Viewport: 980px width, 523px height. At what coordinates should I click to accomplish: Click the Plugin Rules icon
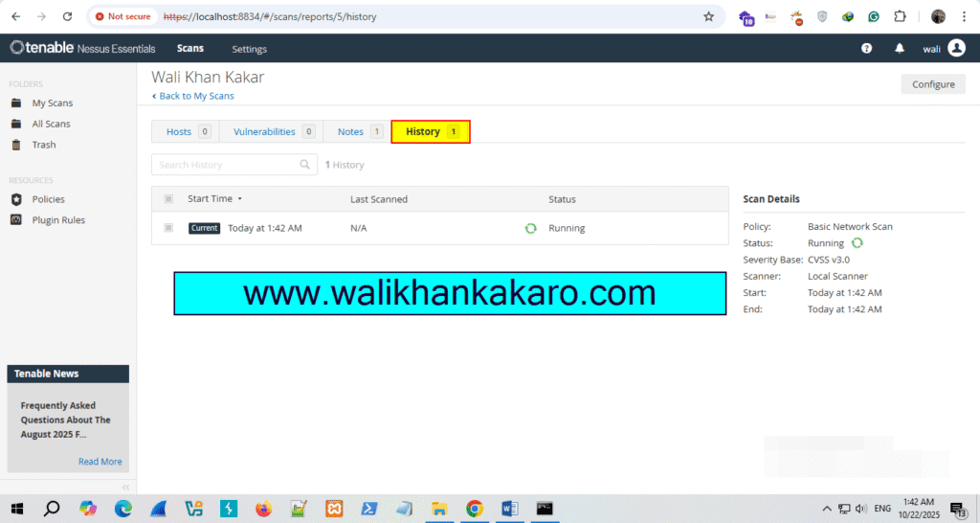(x=16, y=219)
